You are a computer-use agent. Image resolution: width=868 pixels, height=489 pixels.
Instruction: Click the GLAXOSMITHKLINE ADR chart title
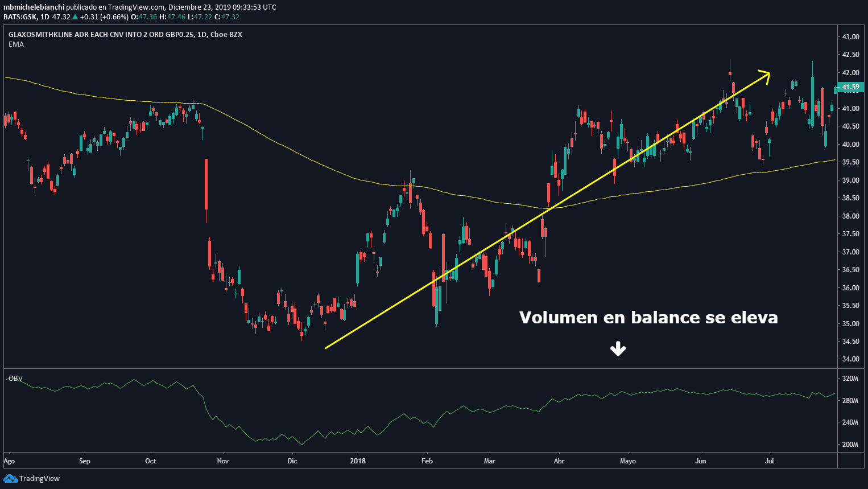point(125,35)
